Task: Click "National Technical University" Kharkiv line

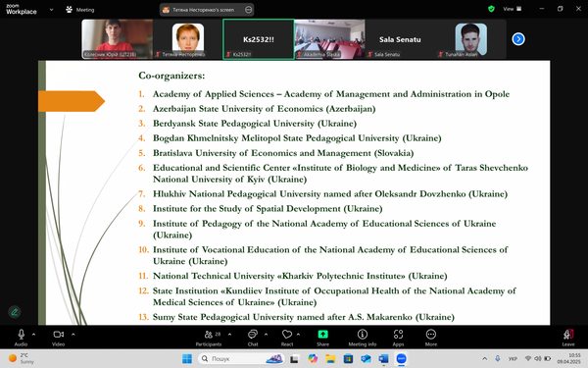Action: click(x=300, y=276)
